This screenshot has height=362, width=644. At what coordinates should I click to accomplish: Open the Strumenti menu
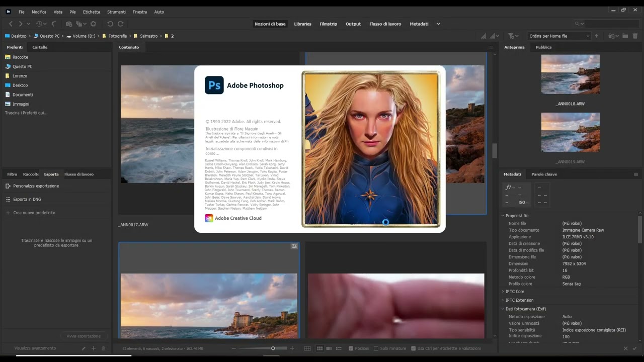click(x=116, y=12)
